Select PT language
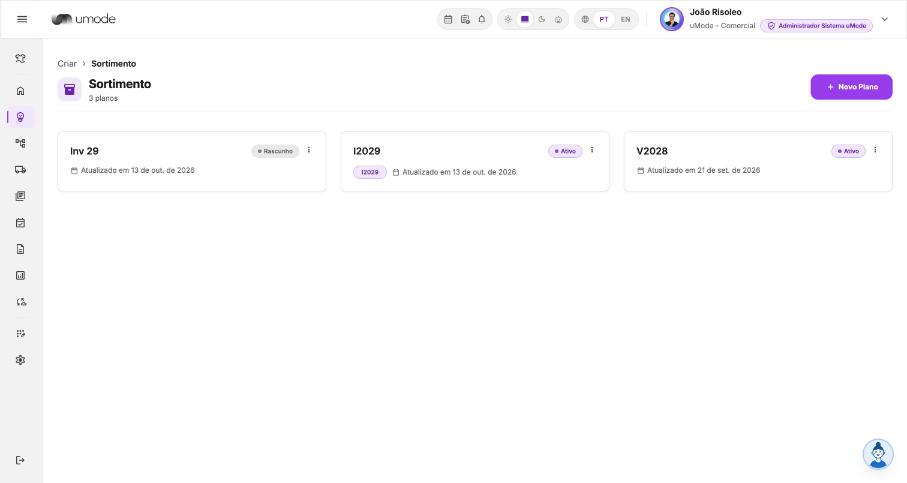907x483 pixels. point(604,19)
